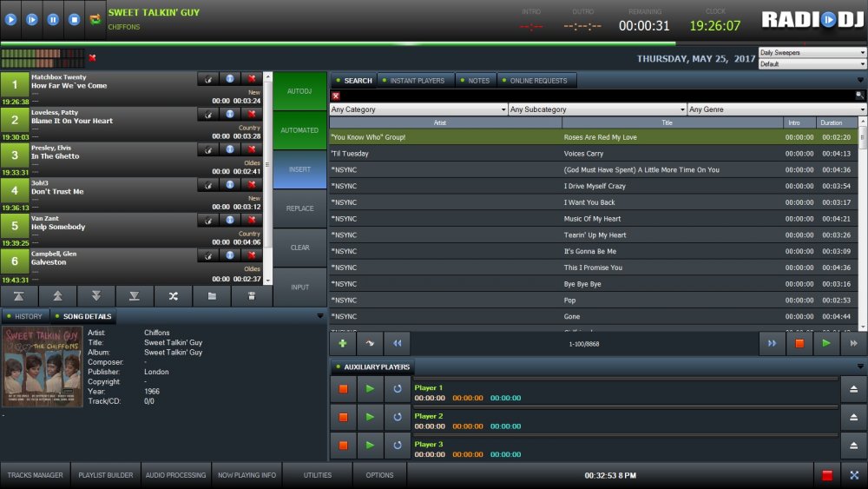Remove Matchbox Twenty track from playlist
This screenshot has width=868, height=489.
(x=252, y=79)
